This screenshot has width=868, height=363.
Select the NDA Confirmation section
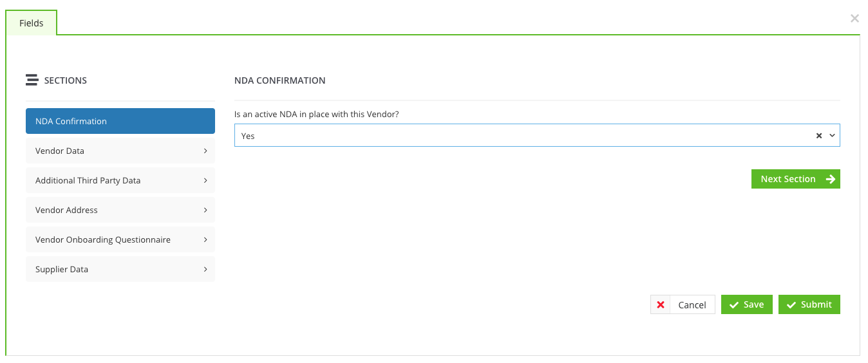[120, 121]
